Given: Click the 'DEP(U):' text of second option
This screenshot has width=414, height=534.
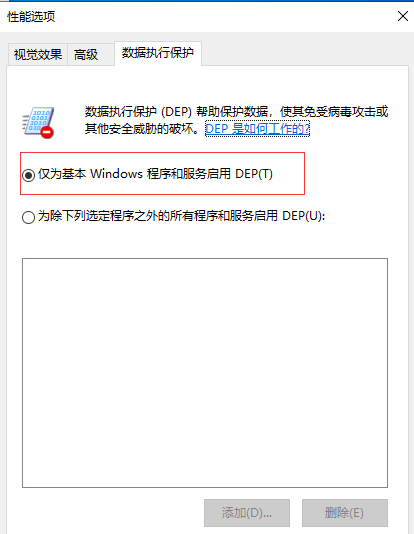Looking at the screenshot, I should pos(304,216).
